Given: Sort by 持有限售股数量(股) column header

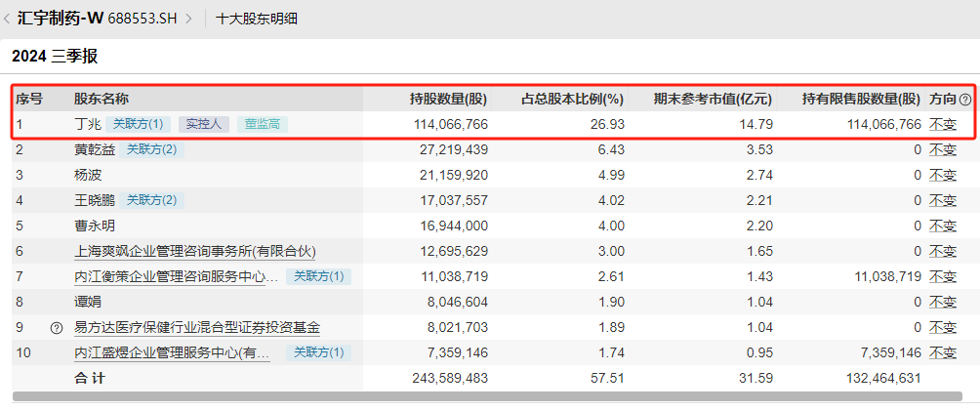Looking at the screenshot, I should [x=861, y=99].
